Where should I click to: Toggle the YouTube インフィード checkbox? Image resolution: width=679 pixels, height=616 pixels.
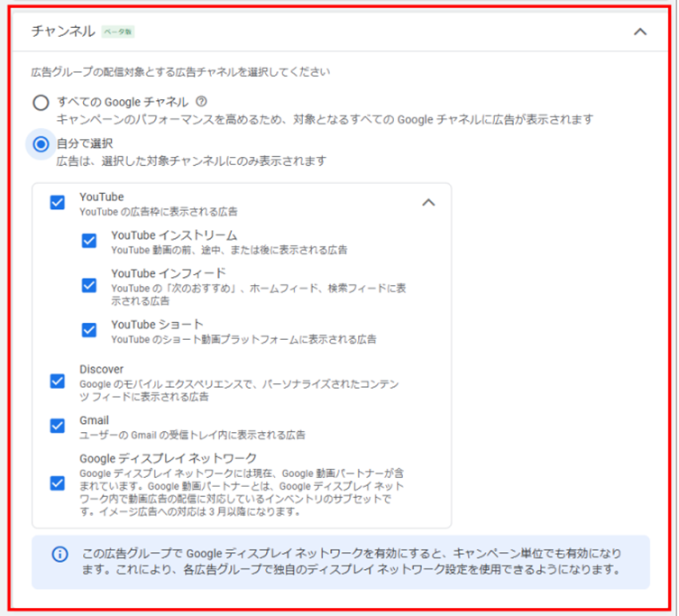89,286
